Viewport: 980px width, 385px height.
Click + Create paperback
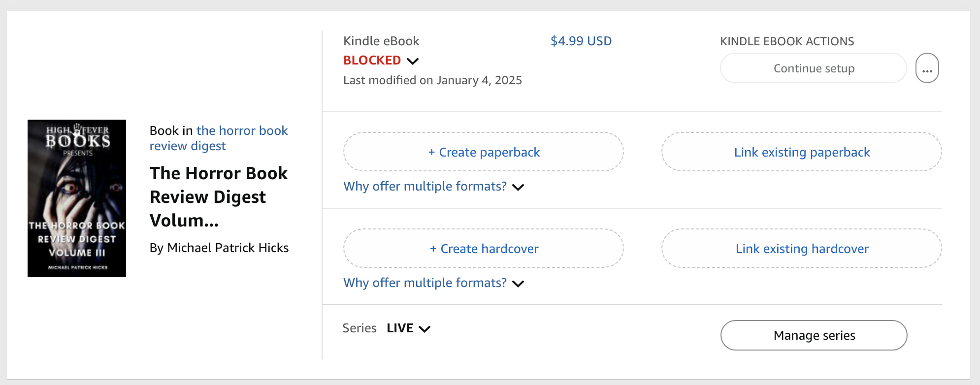pos(483,152)
